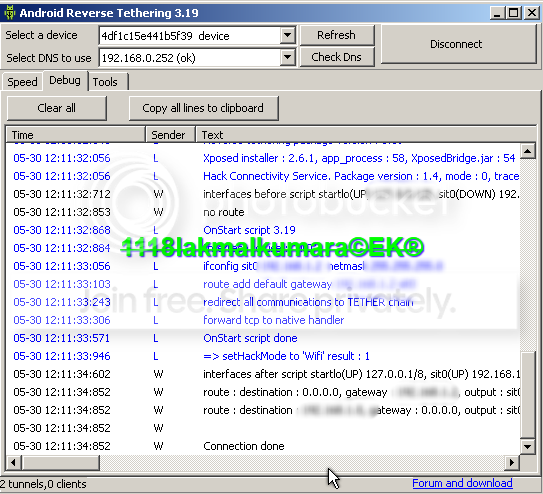Screen dimensions: 543x494
Task: Click the Clear all button
Action: pyautogui.click(x=57, y=108)
